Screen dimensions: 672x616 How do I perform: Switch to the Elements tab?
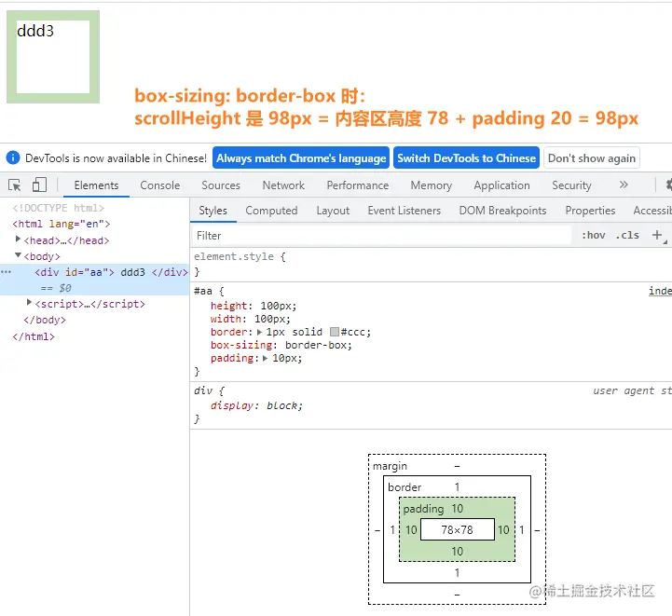pos(96,185)
